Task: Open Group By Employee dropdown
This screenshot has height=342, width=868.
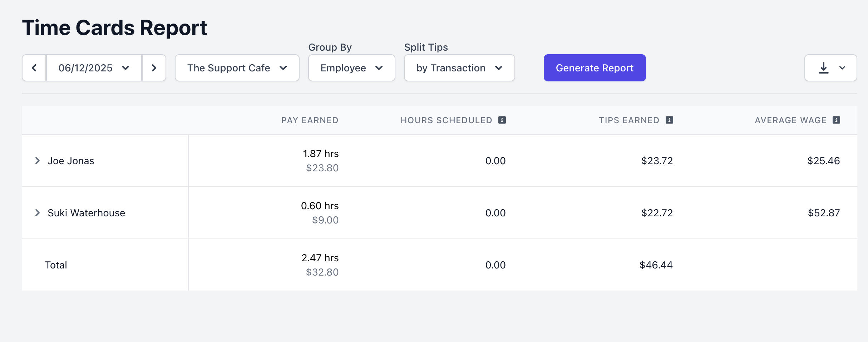Action: click(351, 68)
